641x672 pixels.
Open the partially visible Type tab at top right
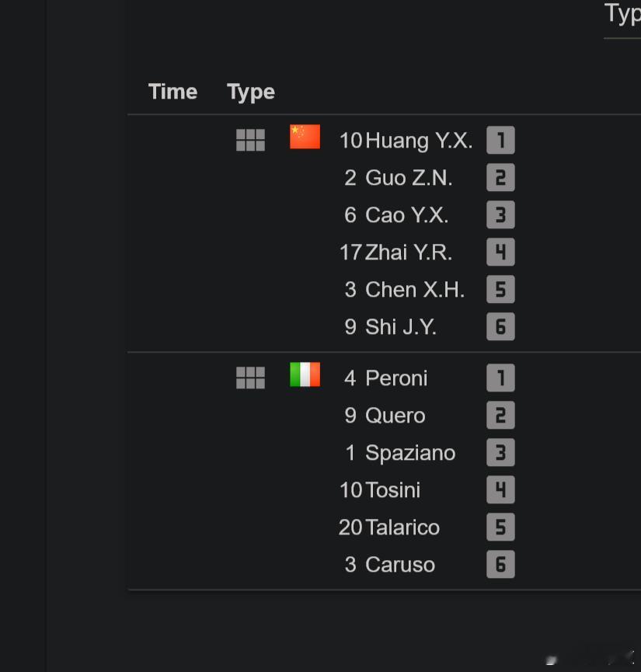[622, 15]
